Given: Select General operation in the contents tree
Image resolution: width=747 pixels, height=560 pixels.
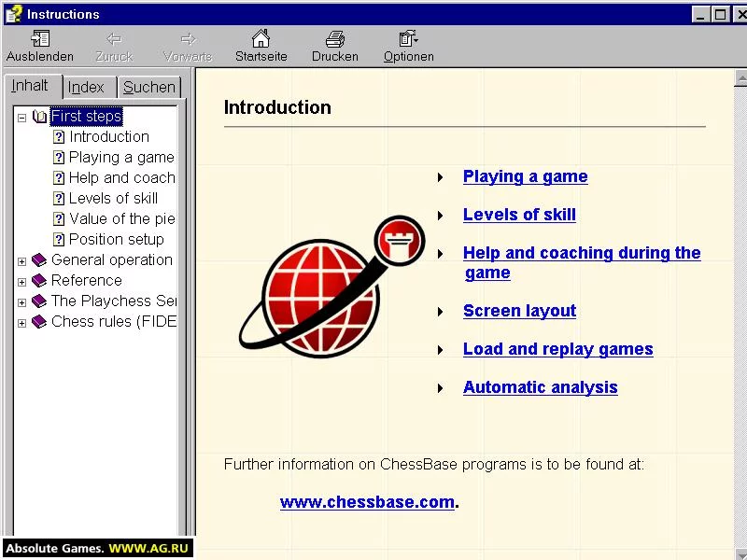Looking at the screenshot, I should (x=111, y=260).
